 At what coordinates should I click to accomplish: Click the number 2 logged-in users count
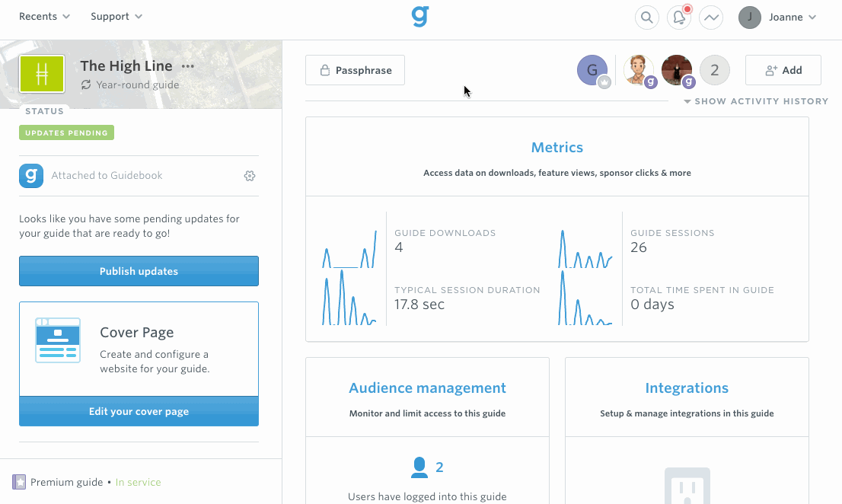point(439,467)
